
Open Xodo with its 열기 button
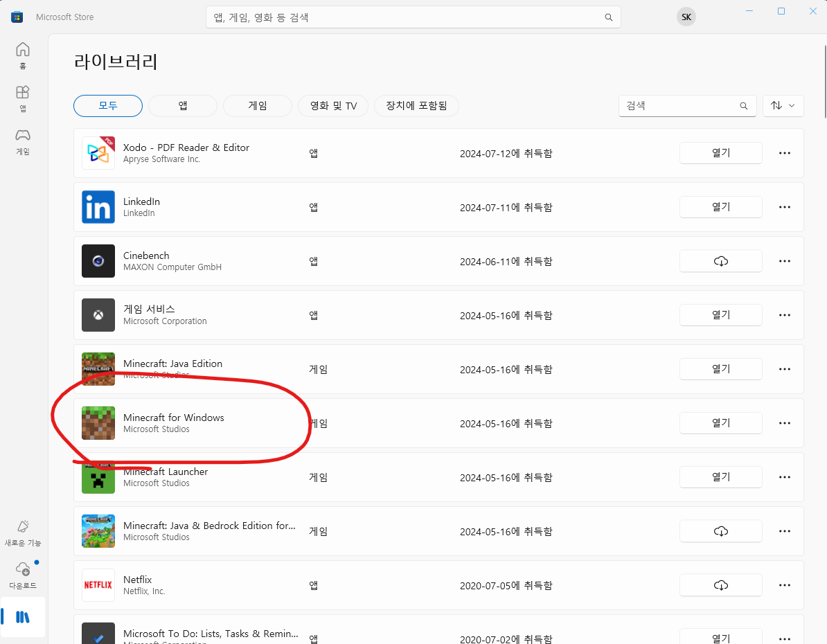(720, 153)
